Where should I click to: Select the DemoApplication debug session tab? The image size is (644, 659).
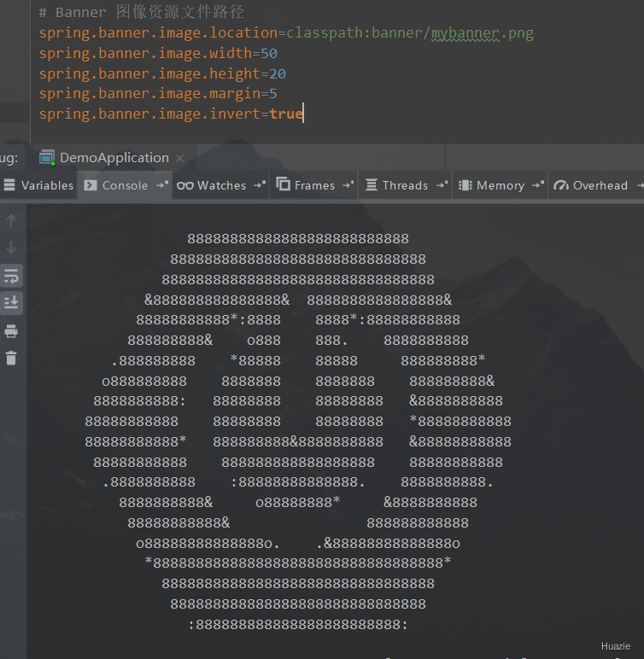point(114,158)
